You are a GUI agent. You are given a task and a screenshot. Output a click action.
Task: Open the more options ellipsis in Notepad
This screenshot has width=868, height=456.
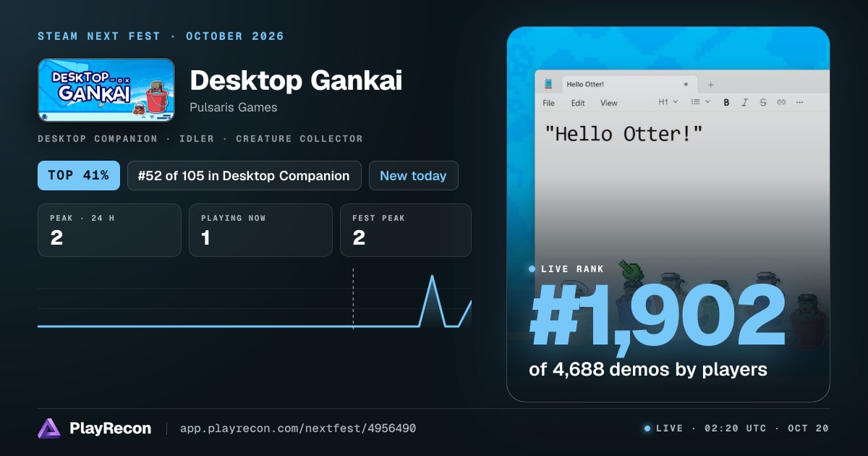pos(799,103)
